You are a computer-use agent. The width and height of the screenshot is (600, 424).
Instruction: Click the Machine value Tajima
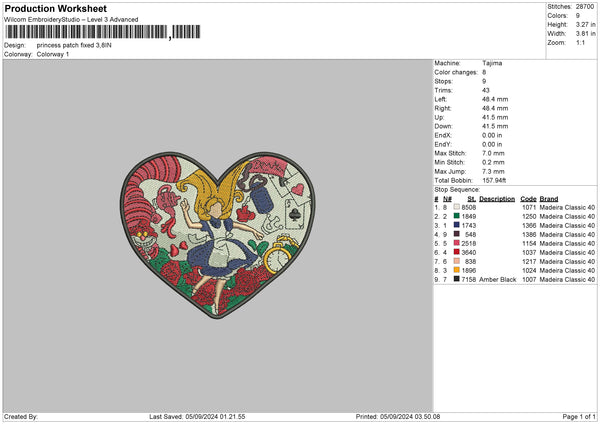click(x=492, y=63)
